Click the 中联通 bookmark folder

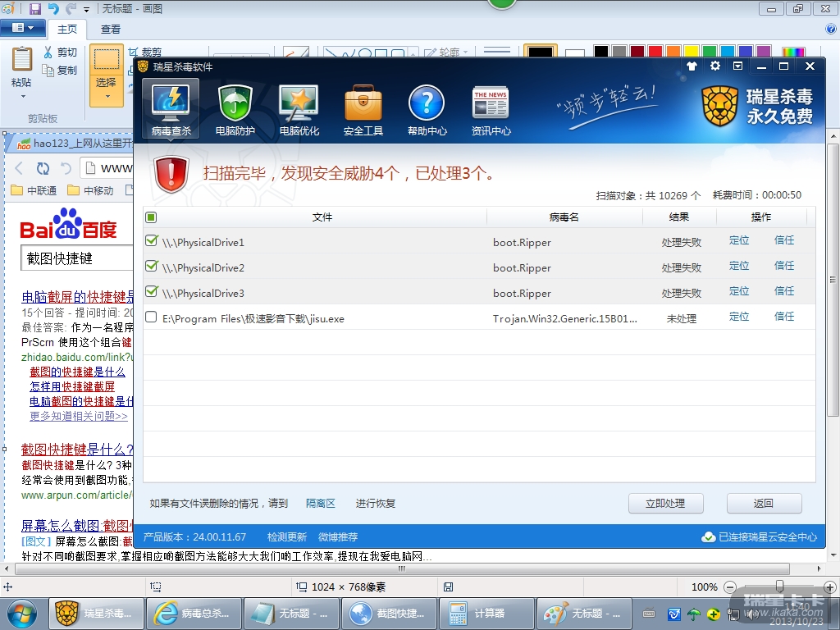tap(34, 190)
